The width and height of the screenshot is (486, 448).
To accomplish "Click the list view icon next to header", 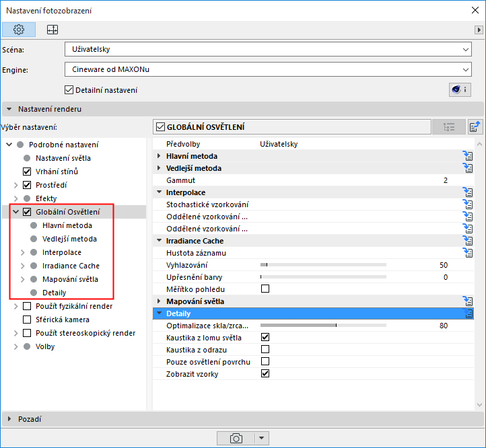I will [449, 126].
